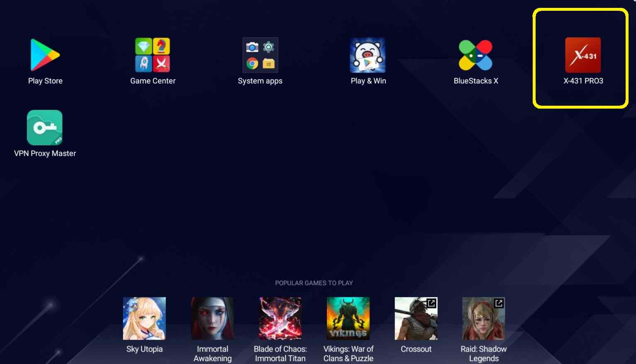Click the external link badge on Raid
The image size is (636, 364).
point(499,303)
